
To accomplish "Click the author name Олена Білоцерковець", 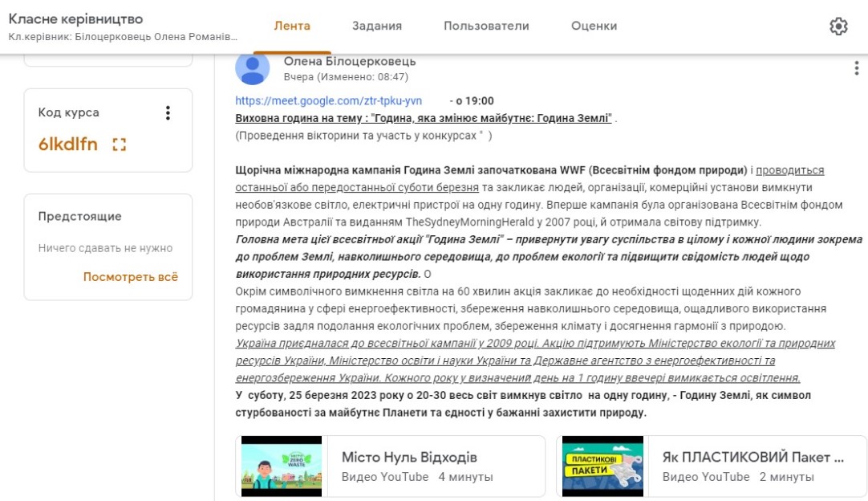I will point(350,62).
